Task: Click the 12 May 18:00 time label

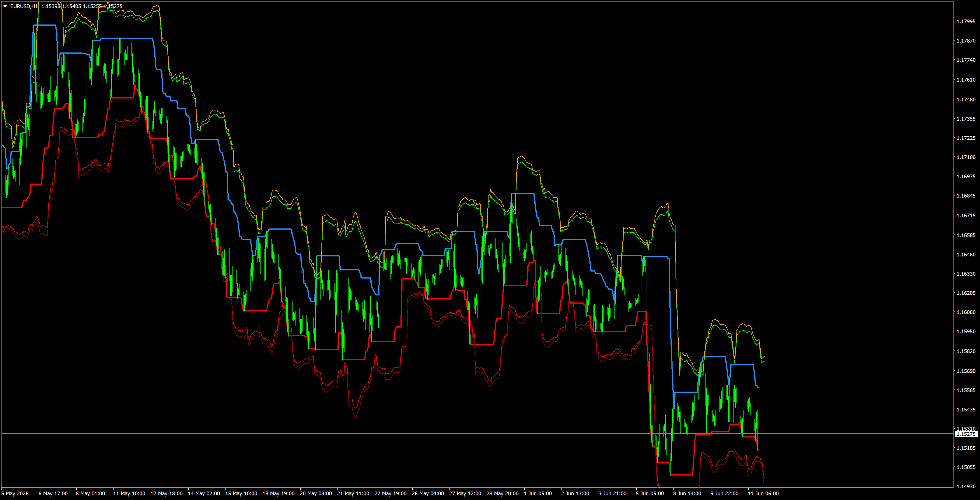Action: tap(166, 494)
